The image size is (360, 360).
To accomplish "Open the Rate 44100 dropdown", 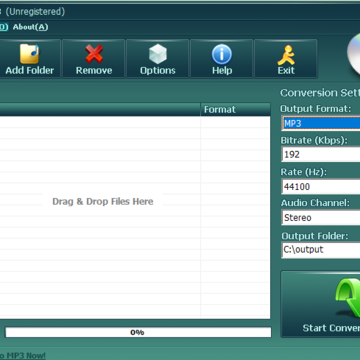I will pos(321,186).
